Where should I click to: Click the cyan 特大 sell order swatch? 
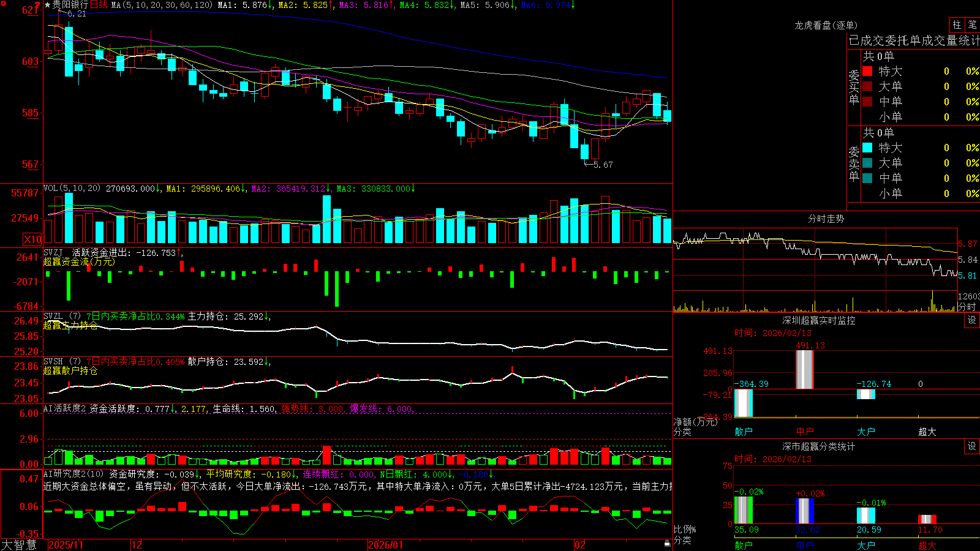click(867, 148)
